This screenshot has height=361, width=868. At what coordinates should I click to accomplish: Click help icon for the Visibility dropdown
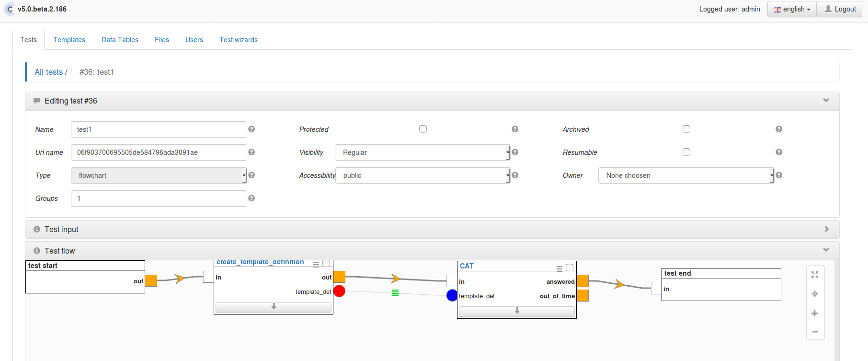(515, 152)
